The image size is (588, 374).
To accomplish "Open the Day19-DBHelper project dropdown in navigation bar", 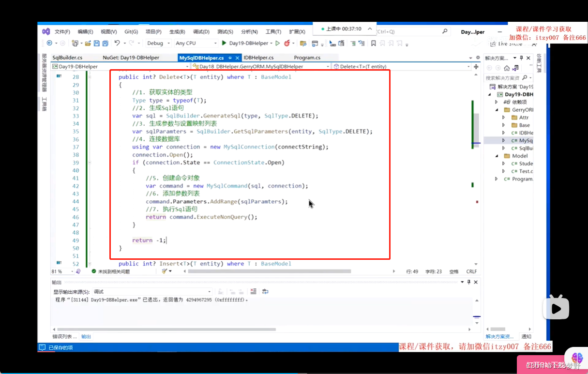I will 120,66.
